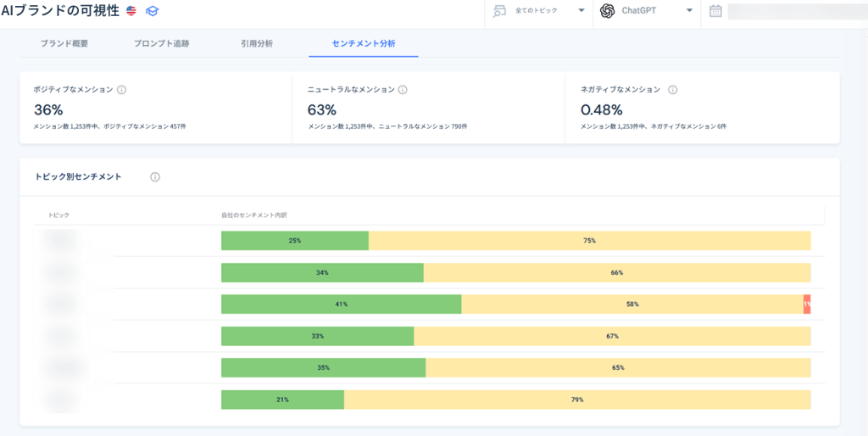Click the calendar icon in the header
868x436 pixels.
715,10
